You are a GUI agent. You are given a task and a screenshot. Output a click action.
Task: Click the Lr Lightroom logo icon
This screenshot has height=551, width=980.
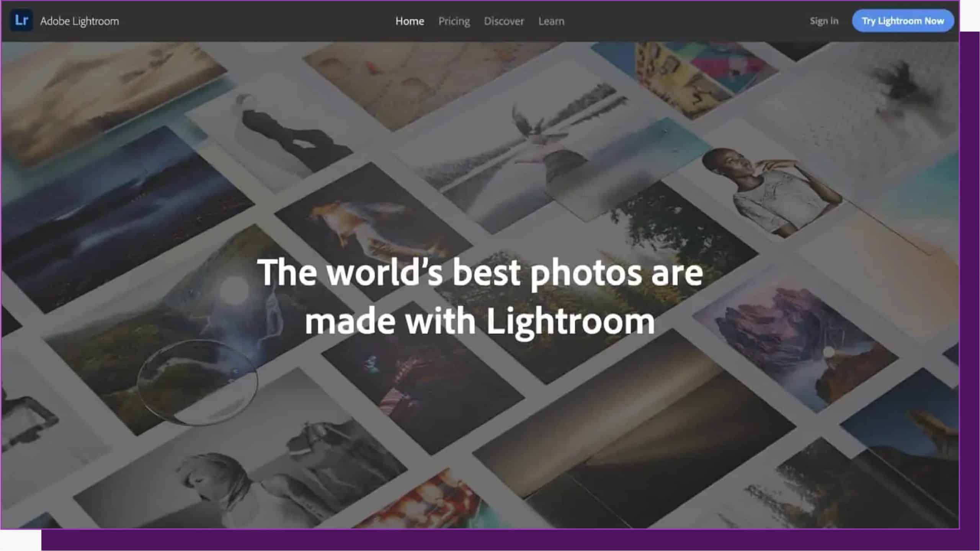coord(21,20)
